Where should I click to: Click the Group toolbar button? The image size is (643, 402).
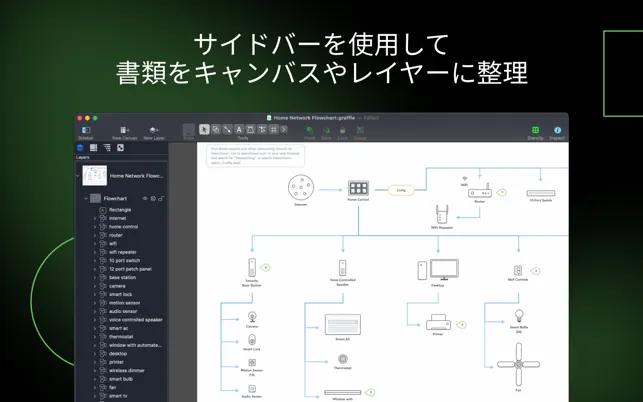pyautogui.click(x=360, y=132)
